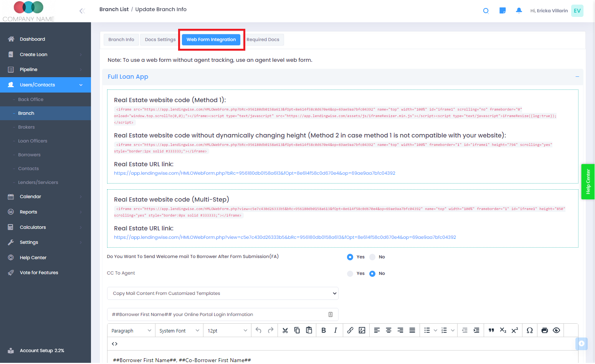This screenshot has width=595, height=364.
Task: Justify text in the editor
Action: [412, 331]
